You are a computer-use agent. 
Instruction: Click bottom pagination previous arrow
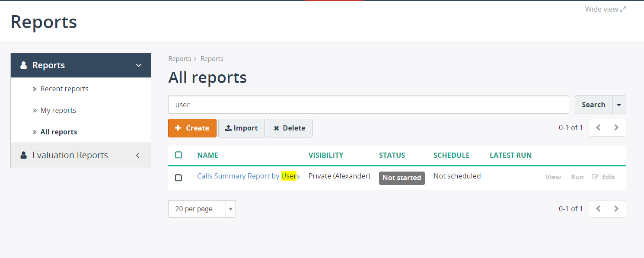[x=598, y=209]
